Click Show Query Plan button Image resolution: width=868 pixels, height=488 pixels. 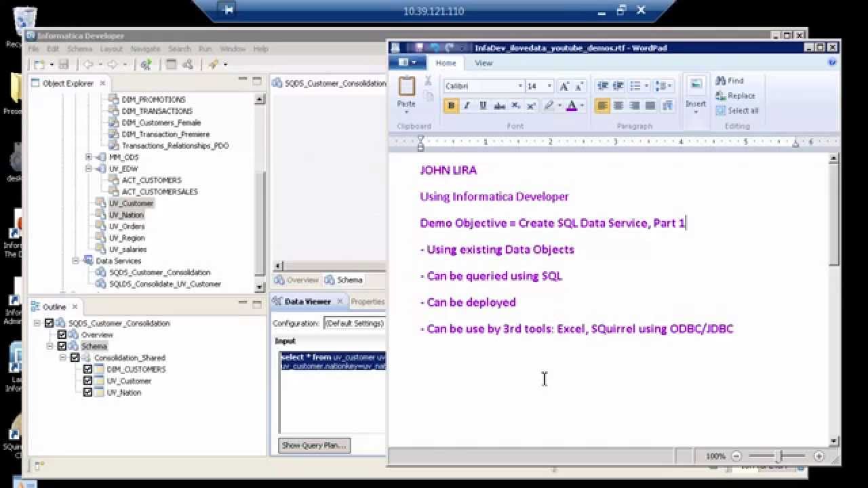(314, 445)
